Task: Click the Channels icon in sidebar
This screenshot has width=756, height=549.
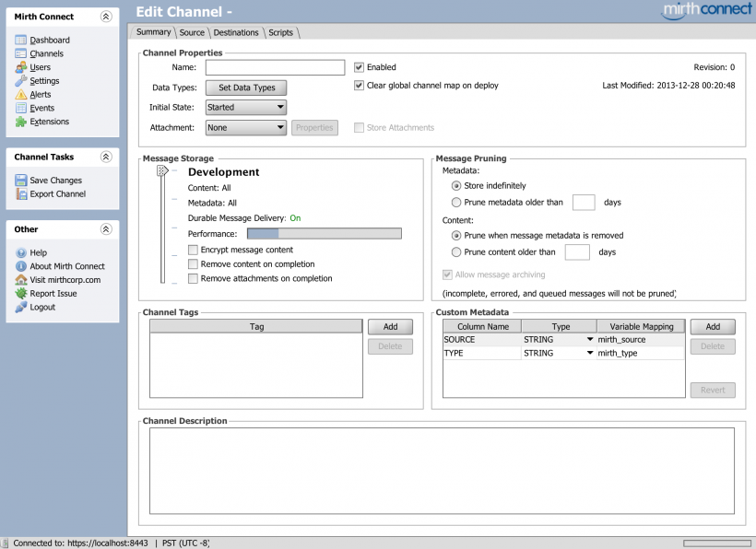Action: [x=21, y=53]
